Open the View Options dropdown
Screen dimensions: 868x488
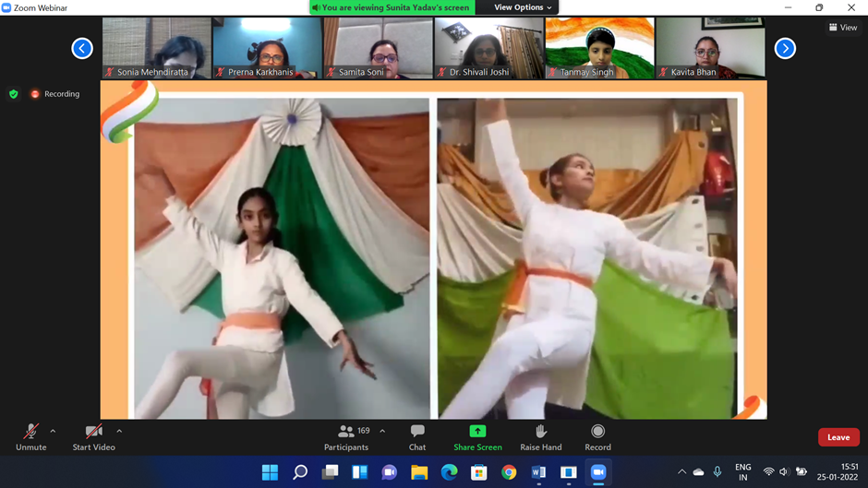(523, 7)
